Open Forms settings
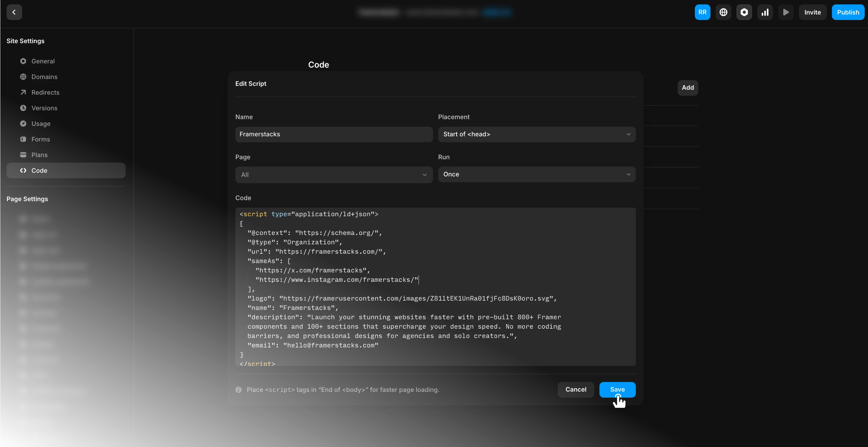The width and height of the screenshot is (868, 447). (66, 139)
